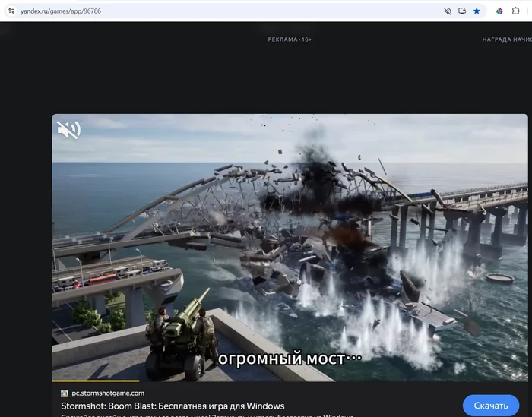
Task: Click the Stormshot: Boom Blast ad title
Action: pyautogui.click(x=173, y=406)
